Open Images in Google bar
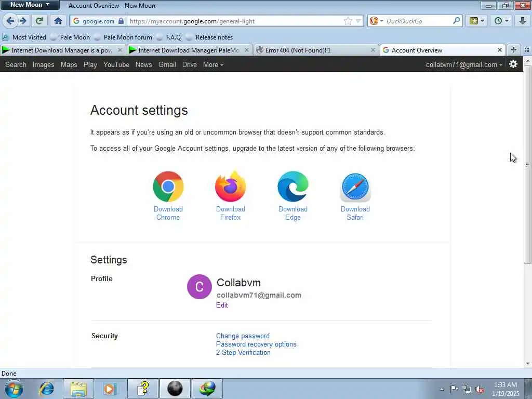The width and height of the screenshot is (532, 399). coord(43,64)
